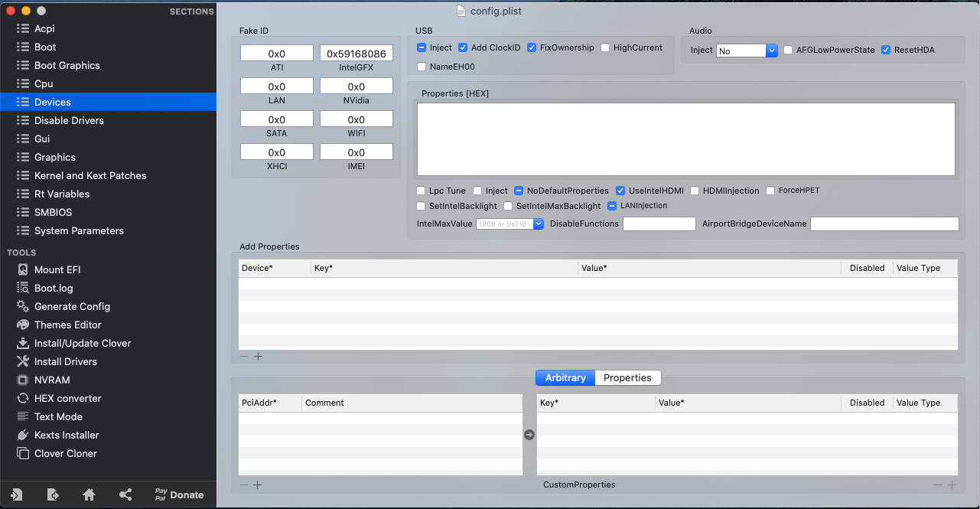
Task: Click the NVRAM chip icon
Action: click(22, 380)
